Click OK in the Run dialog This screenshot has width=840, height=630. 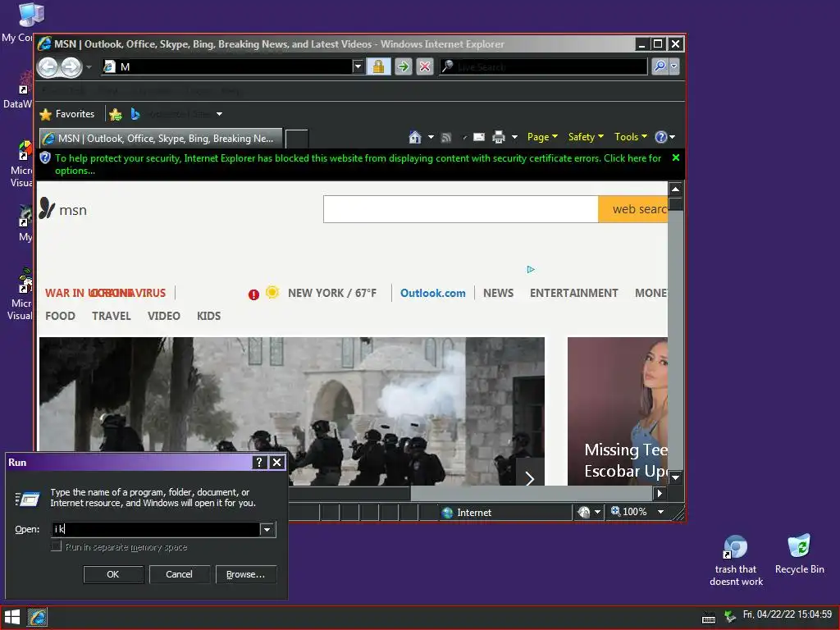click(113, 574)
